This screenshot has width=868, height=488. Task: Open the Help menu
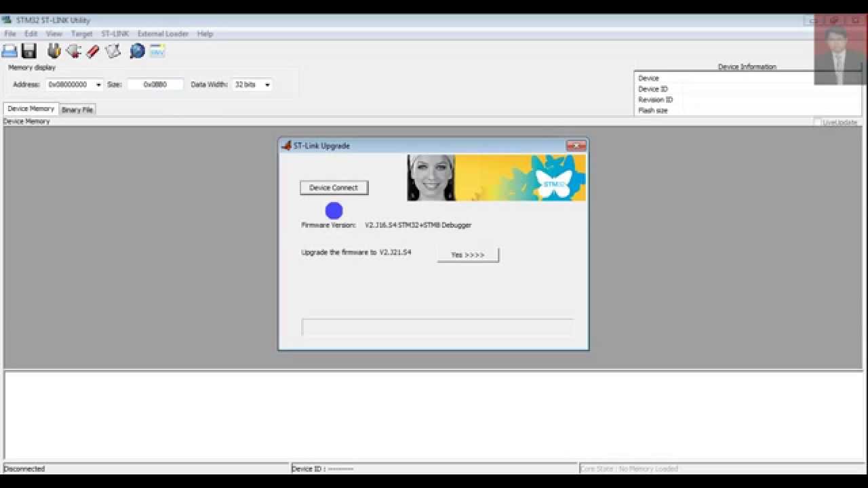pyautogui.click(x=205, y=34)
